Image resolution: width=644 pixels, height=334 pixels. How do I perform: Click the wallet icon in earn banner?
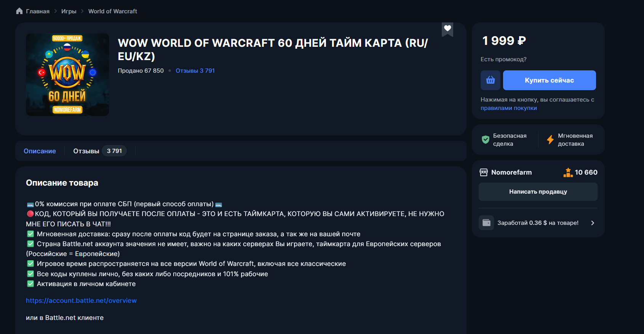pyautogui.click(x=487, y=223)
